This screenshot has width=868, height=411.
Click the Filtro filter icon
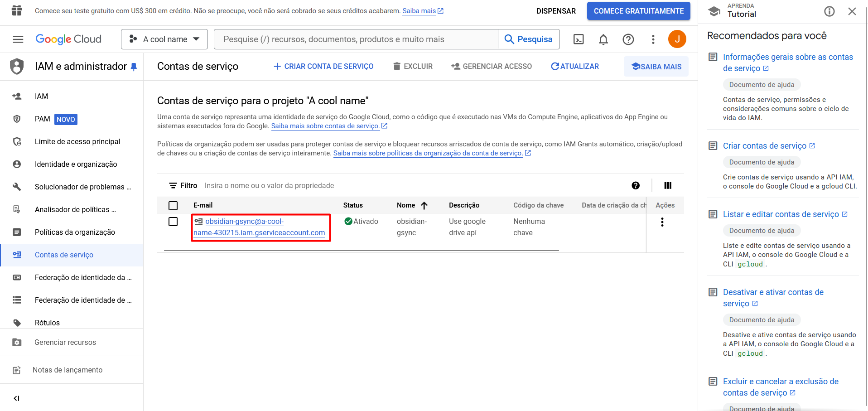173,185
